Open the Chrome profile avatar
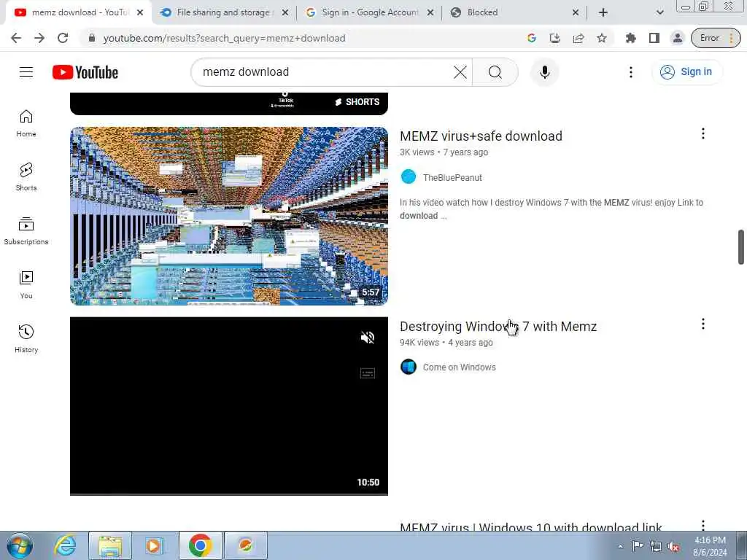 [x=678, y=38]
